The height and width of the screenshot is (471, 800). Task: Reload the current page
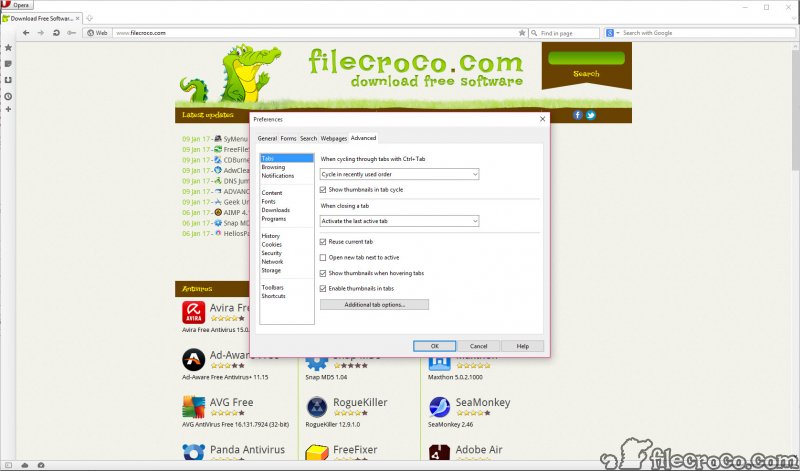[56, 33]
